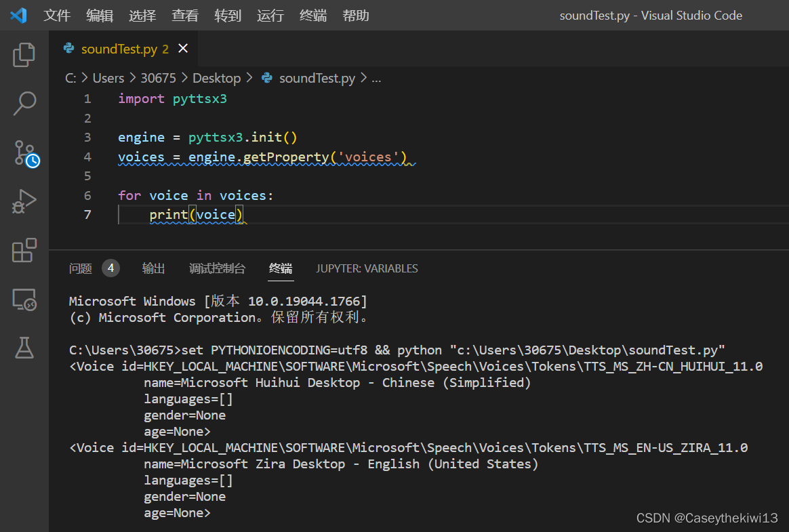Click the VS Code logo icon

click(18, 15)
